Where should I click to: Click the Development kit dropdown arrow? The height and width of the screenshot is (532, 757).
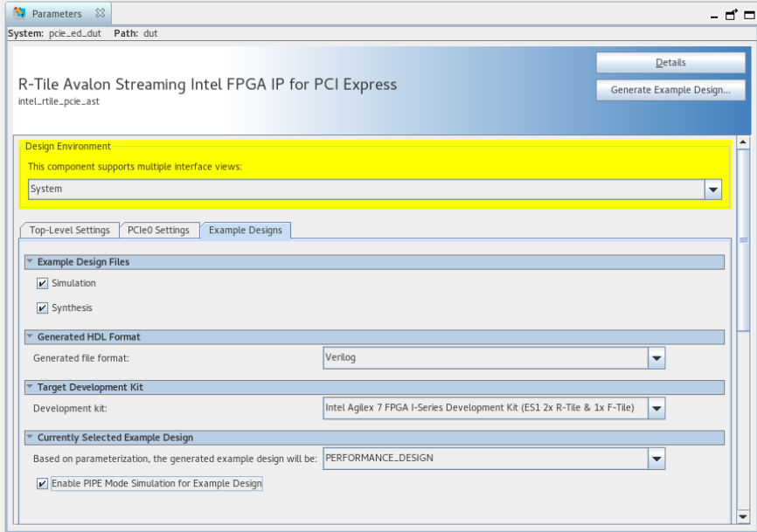pos(656,409)
